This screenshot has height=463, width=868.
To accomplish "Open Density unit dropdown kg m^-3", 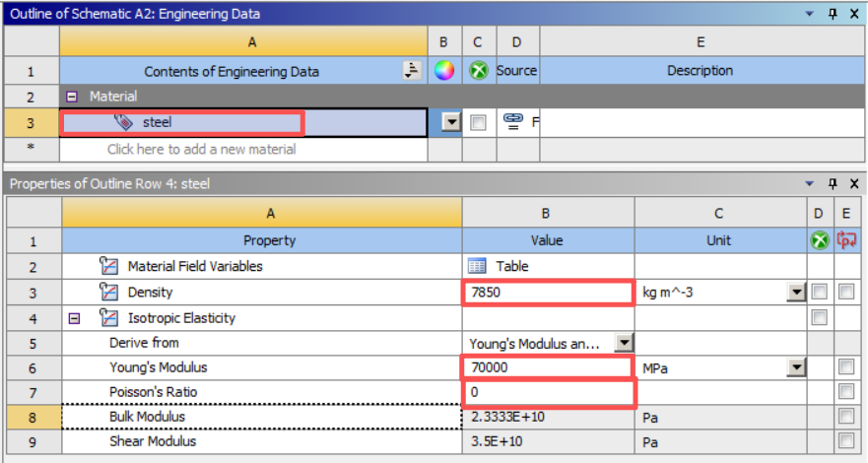I will coord(796,292).
